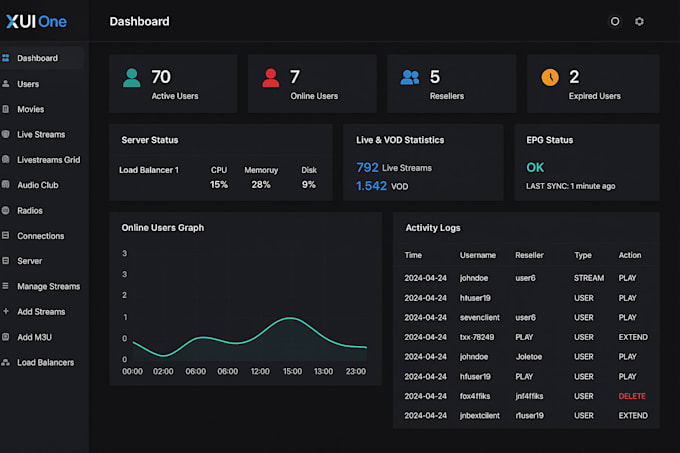Image resolution: width=680 pixels, height=453 pixels.
Task: Click EXTEND action in jnbextcilent row
Action: (633, 416)
